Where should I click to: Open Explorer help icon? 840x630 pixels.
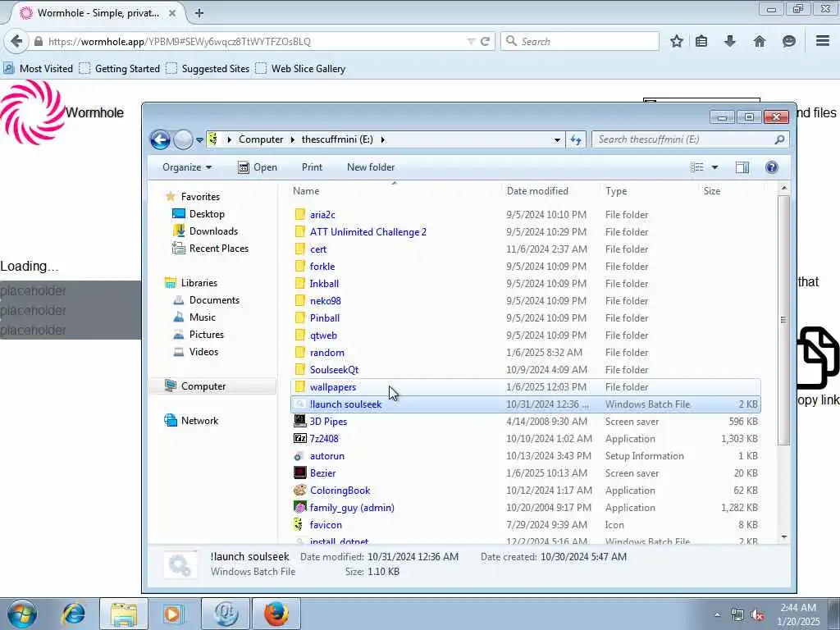(x=771, y=167)
